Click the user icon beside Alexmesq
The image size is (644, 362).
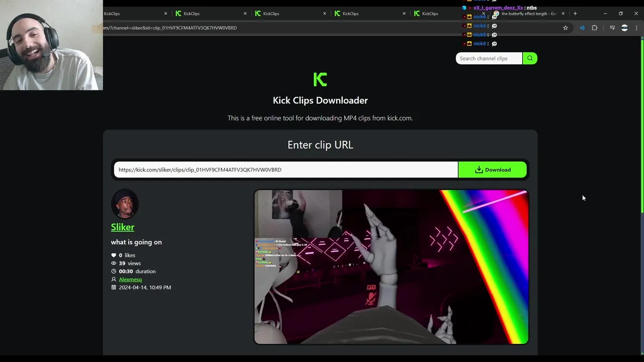(x=114, y=280)
